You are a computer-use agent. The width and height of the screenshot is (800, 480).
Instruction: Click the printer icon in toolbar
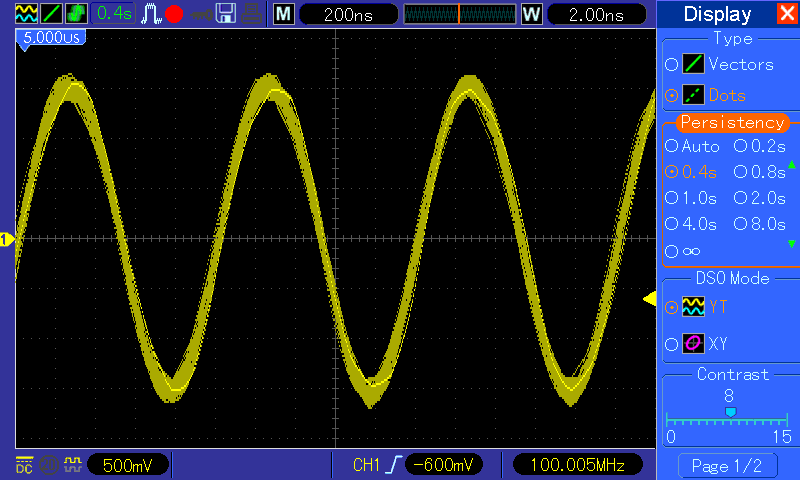coord(251,14)
